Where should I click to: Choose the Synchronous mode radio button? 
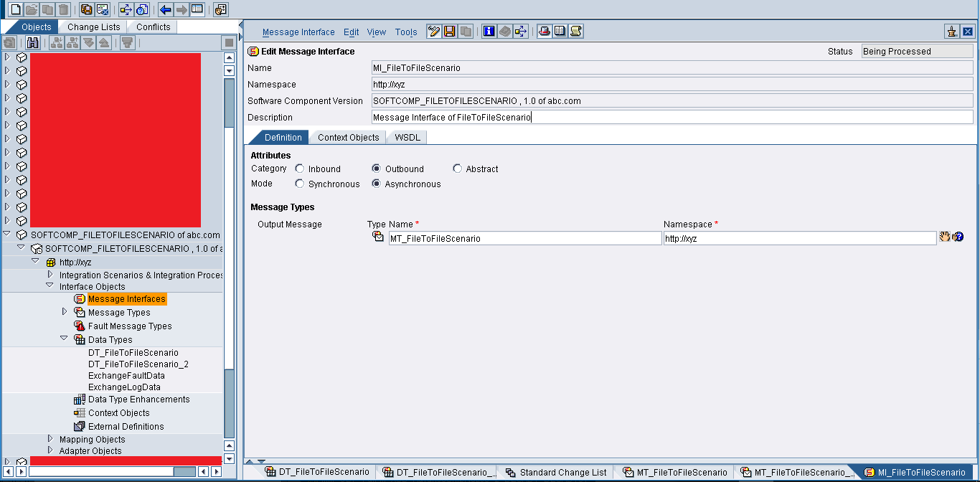[299, 184]
